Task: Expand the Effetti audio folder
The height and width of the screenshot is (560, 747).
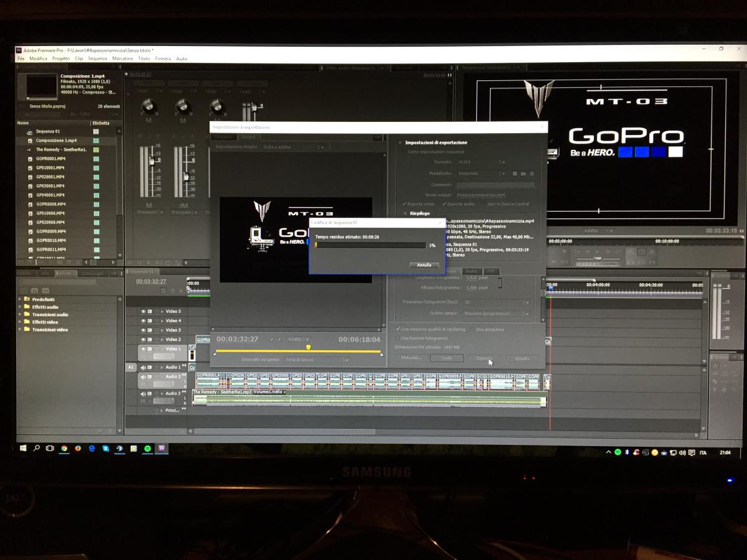Action: pyautogui.click(x=20, y=307)
